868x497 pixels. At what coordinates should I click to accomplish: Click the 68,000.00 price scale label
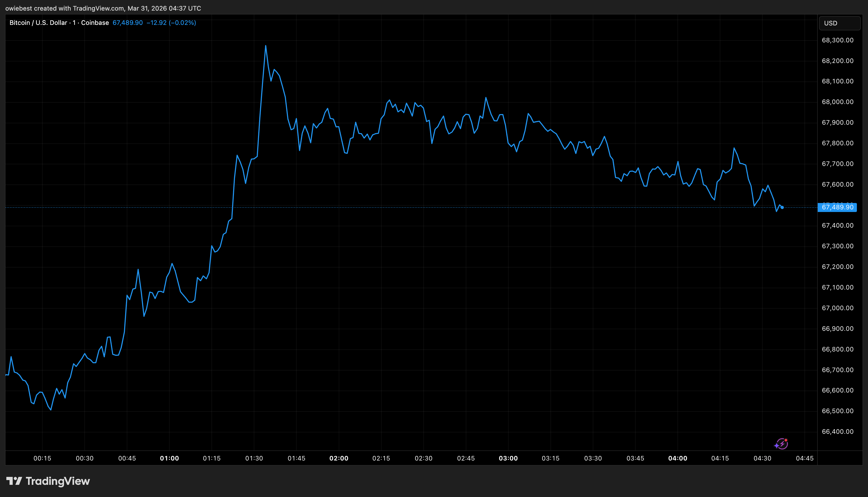pos(837,102)
